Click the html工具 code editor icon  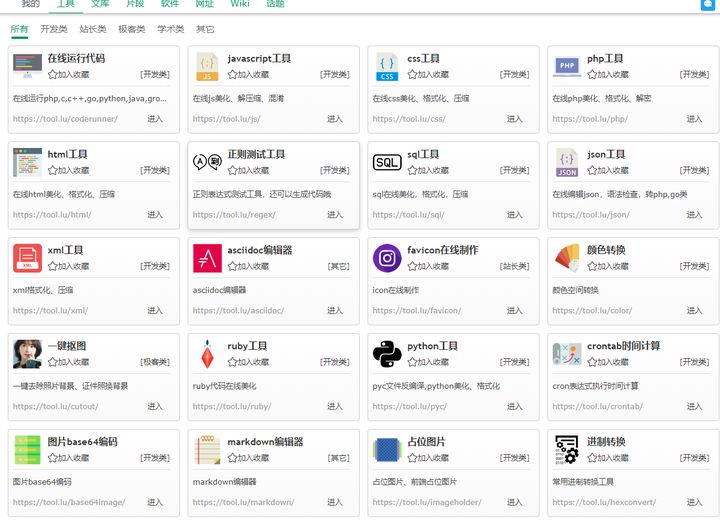[28, 162]
